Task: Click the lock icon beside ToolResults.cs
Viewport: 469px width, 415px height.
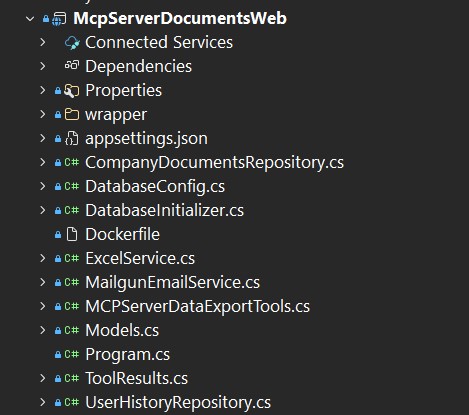Action: click(x=58, y=378)
